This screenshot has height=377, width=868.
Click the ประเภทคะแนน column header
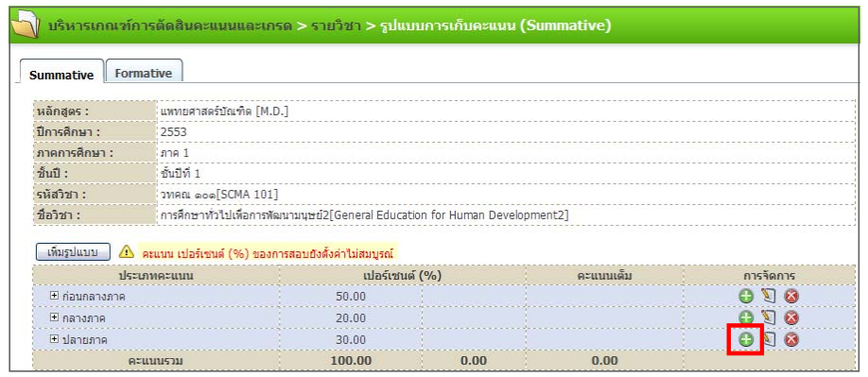pyautogui.click(x=156, y=275)
